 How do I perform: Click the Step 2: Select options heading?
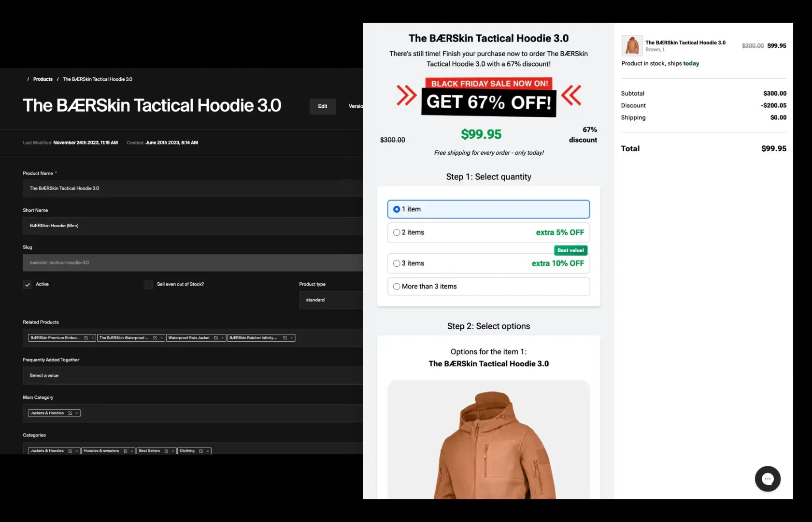[x=488, y=326]
